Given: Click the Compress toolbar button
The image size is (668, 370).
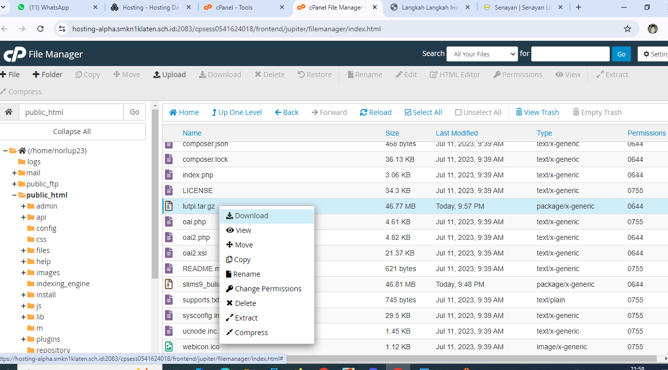Looking at the screenshot, I should pyautogui.click(x=21, y=92).
